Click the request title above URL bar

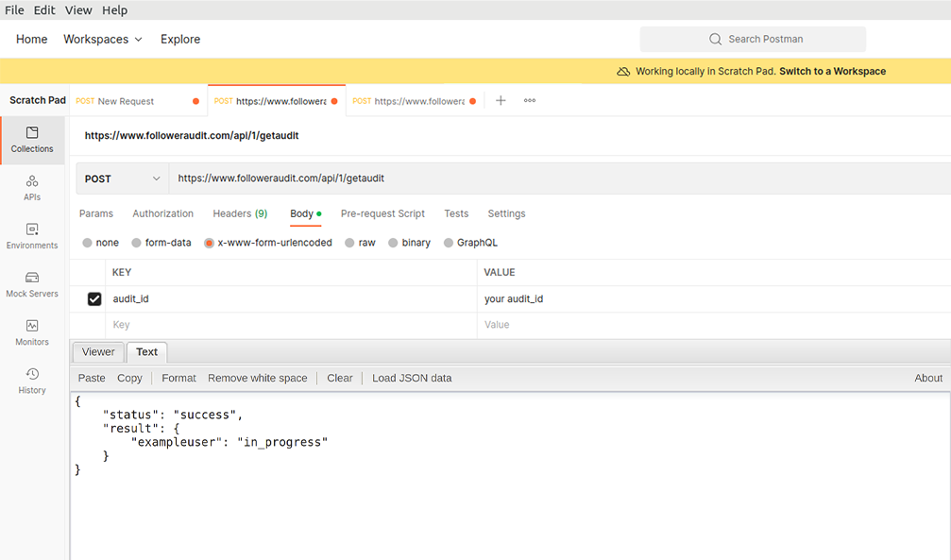[192, 135]
